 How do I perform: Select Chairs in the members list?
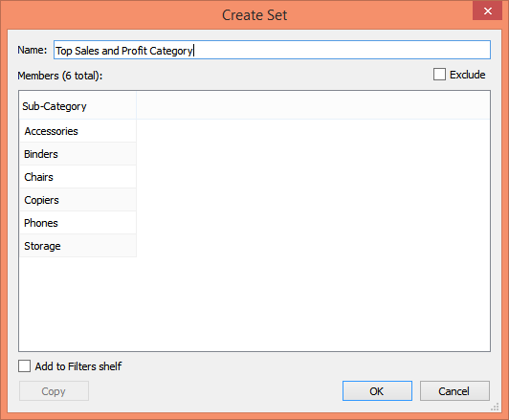click(x=77, y=177)
